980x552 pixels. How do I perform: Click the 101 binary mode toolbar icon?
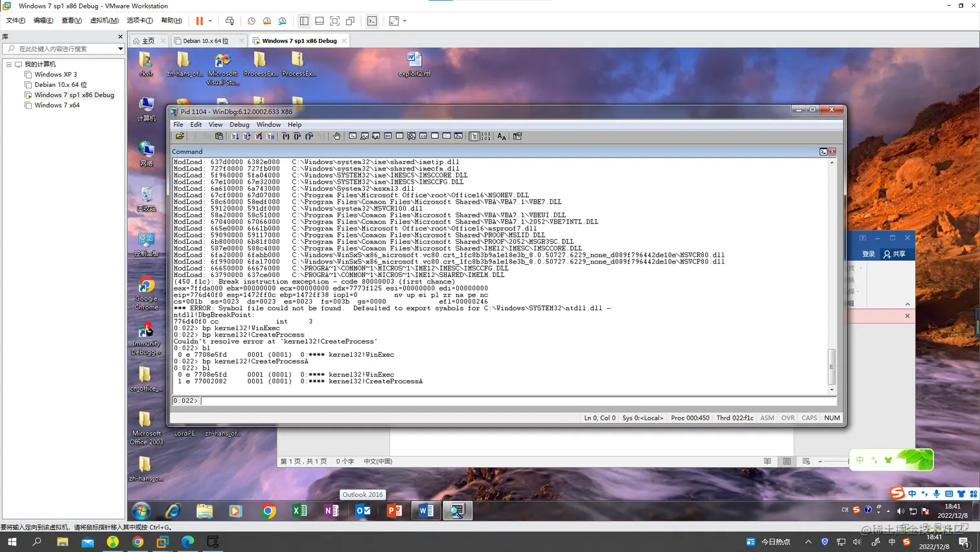click(x=485, y=136)
